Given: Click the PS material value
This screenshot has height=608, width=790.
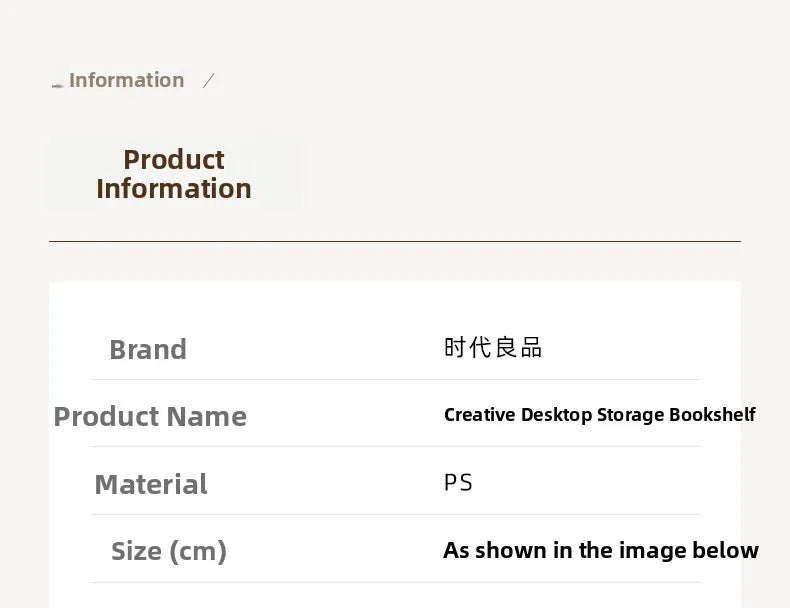Looking at the screenshot, I should point(458,482).
